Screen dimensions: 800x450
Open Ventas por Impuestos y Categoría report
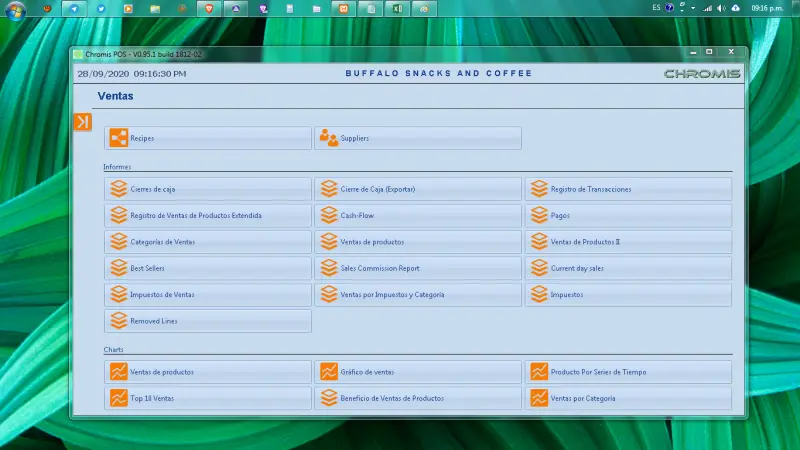pos(418,294)
